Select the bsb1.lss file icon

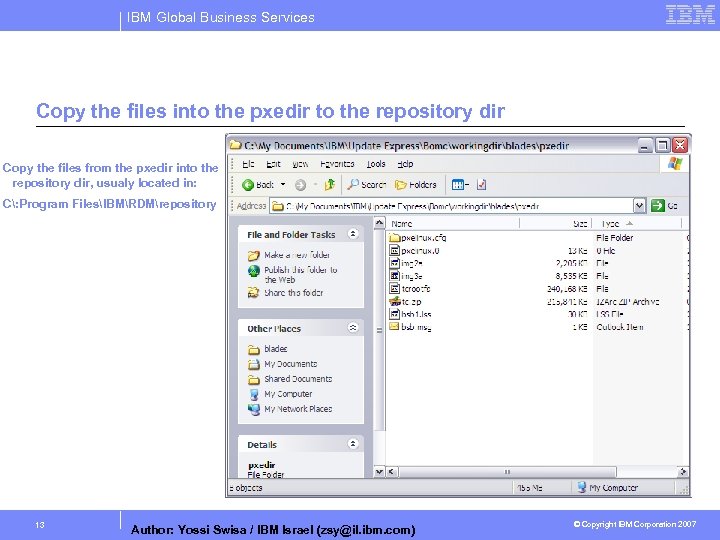(394, 314)
